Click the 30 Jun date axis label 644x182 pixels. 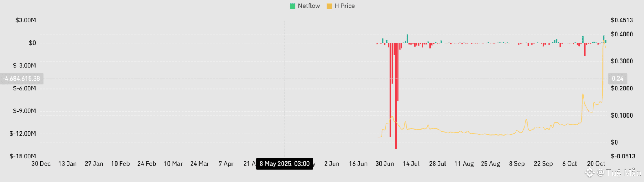[385, 164]
